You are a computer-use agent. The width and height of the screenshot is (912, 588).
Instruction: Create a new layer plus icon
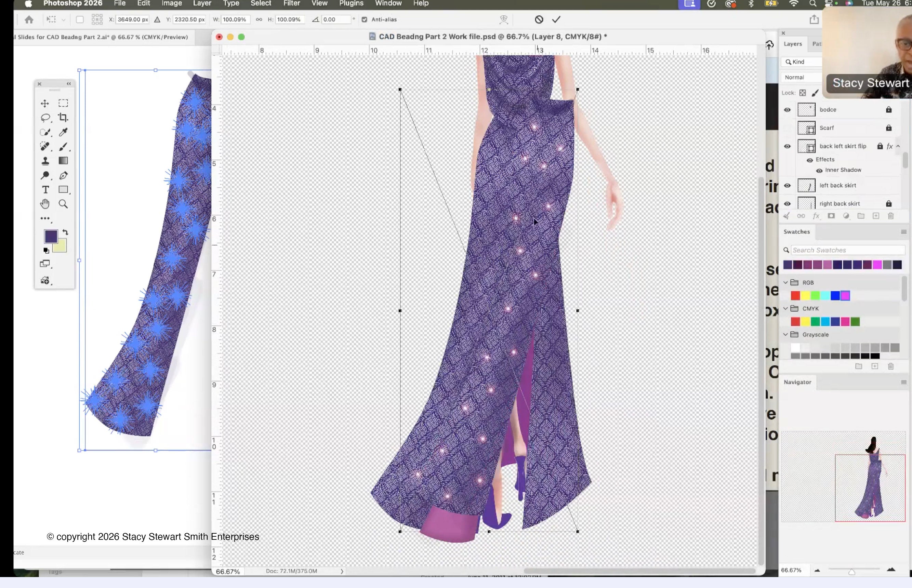pos(876,216)
